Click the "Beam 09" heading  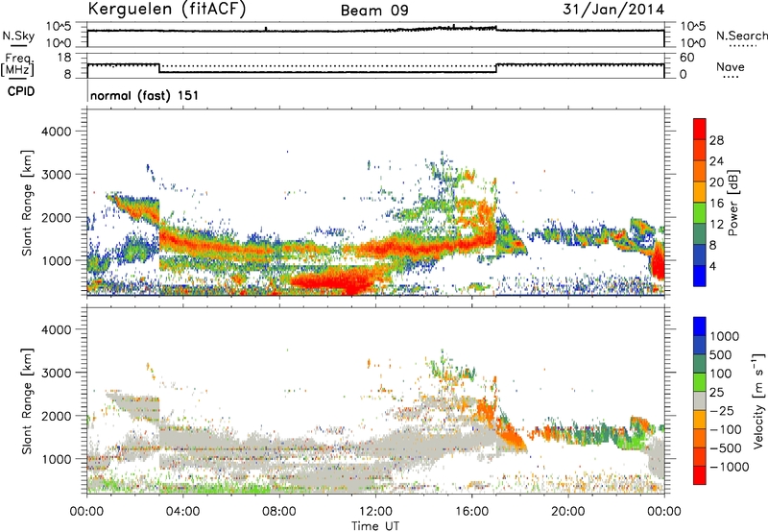374,11
